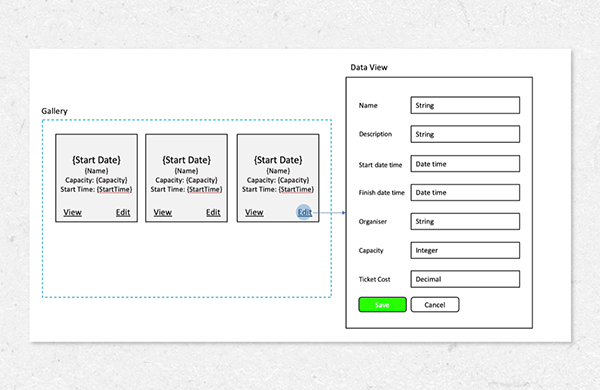Click the Description label
Screen dimensions: 600x390
tap(375, 134)
